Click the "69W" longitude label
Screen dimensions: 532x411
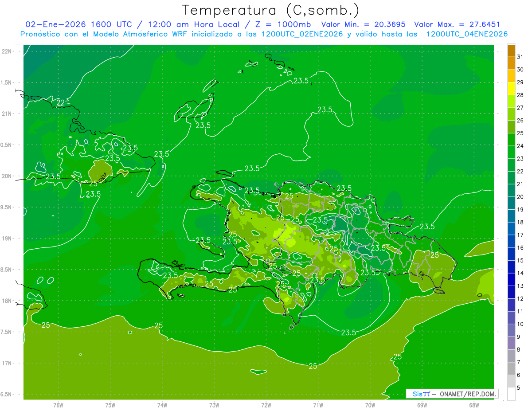point(422,405)
